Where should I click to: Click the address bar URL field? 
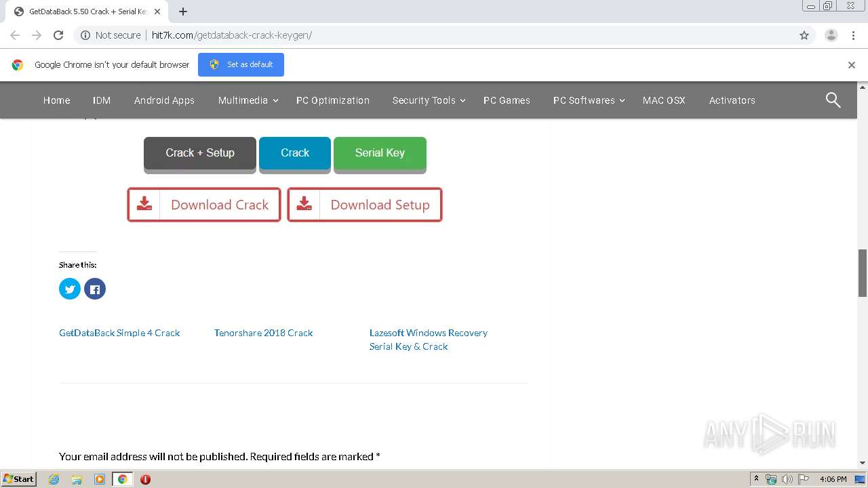pos(434,35)
